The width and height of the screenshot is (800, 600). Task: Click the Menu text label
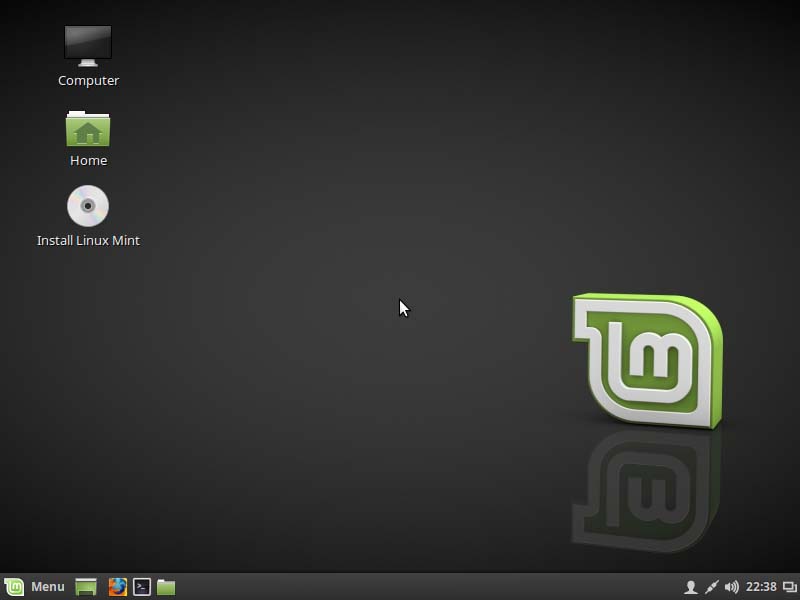[x=48, y=587]
